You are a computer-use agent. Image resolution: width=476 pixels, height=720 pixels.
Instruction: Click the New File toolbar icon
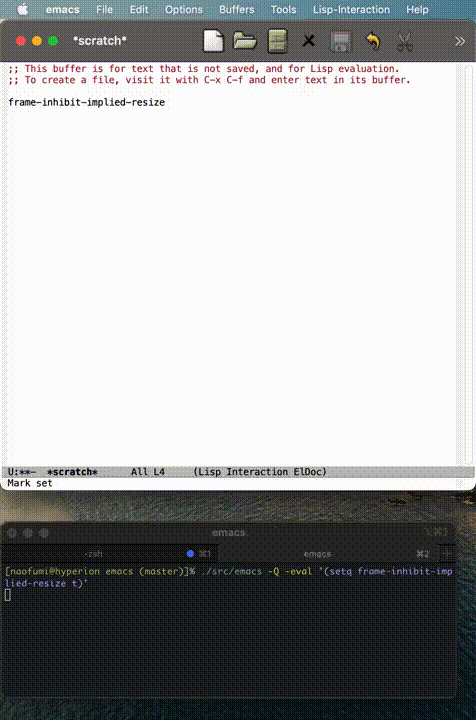213,41
